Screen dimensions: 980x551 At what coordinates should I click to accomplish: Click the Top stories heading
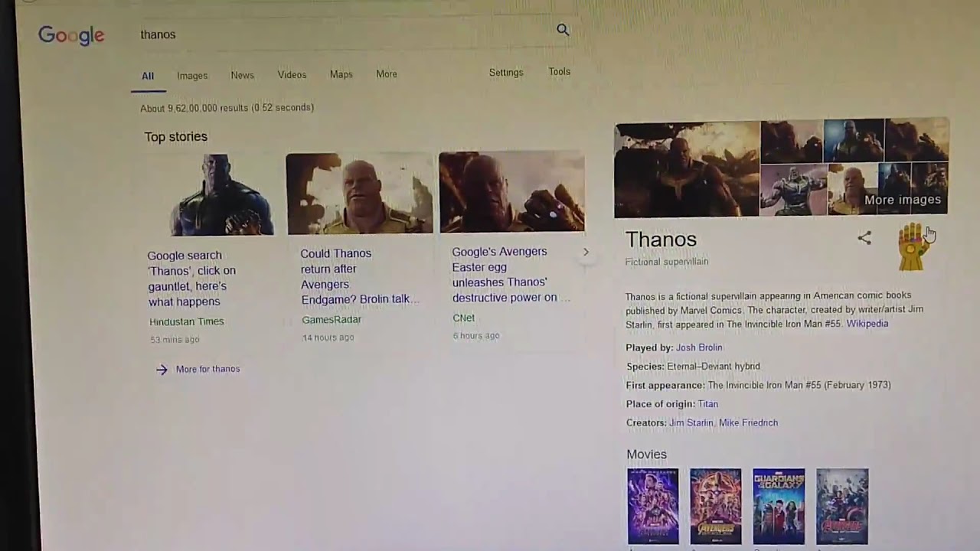pos(176,137)
